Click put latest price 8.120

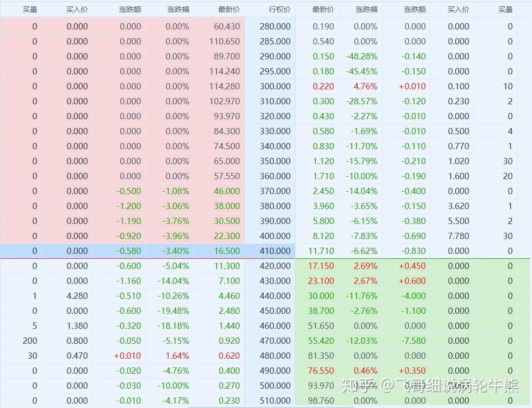click(x=323, y=236)
